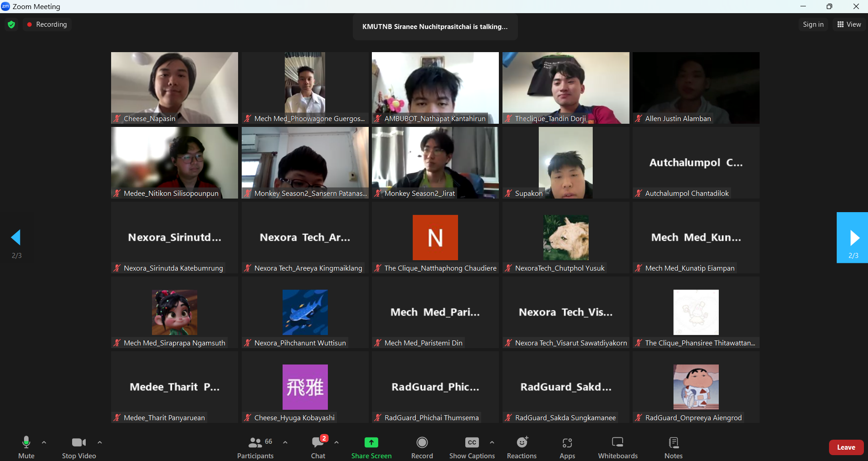Start recording with the Record button
The height and width of the screenshot is (461, 868).
(x=422, y=447)
